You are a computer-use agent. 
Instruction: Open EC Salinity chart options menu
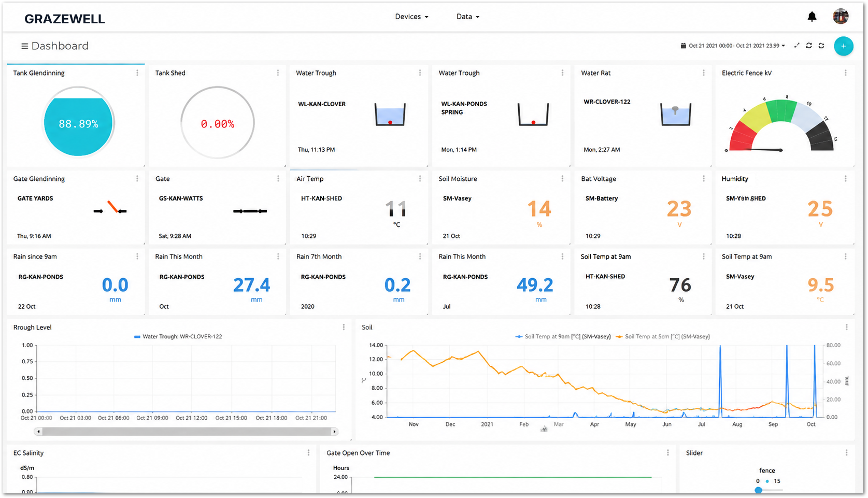click(309, 453)
